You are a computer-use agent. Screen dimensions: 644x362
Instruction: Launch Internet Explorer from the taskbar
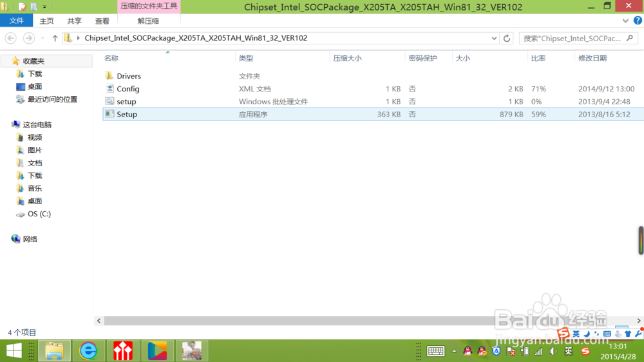coord(88,351)
